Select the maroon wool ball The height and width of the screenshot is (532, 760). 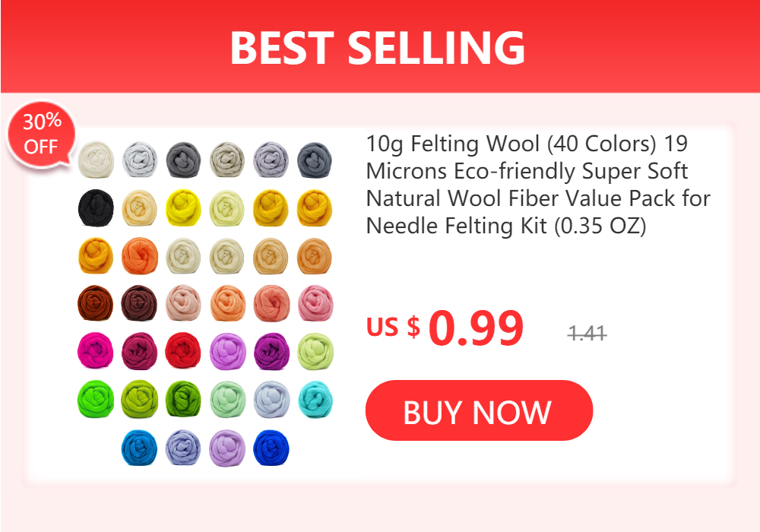tap(139, 351)
